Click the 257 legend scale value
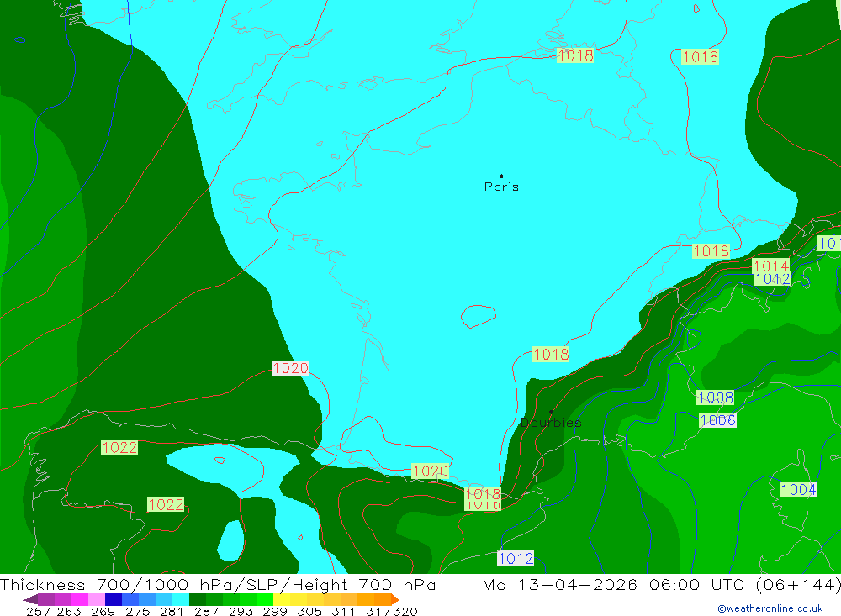The width and height of the screenshot is (841, 616). [x=38, y=611]
